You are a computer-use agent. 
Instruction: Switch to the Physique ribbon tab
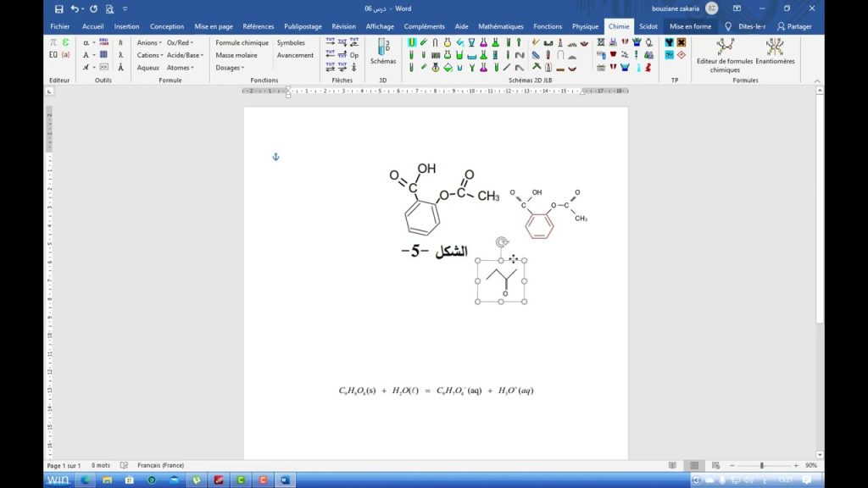coord(585,26)
